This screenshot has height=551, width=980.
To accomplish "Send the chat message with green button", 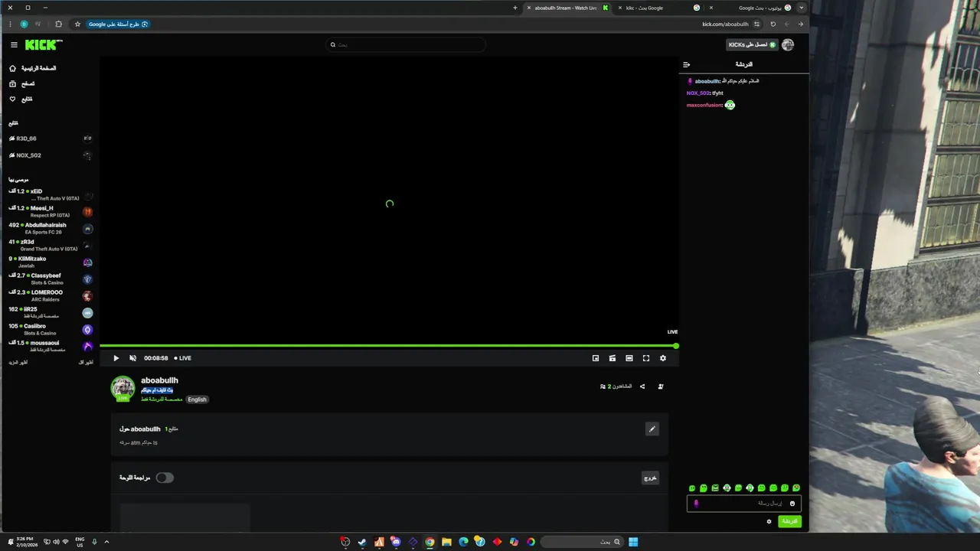I will (x=789, y=521).
